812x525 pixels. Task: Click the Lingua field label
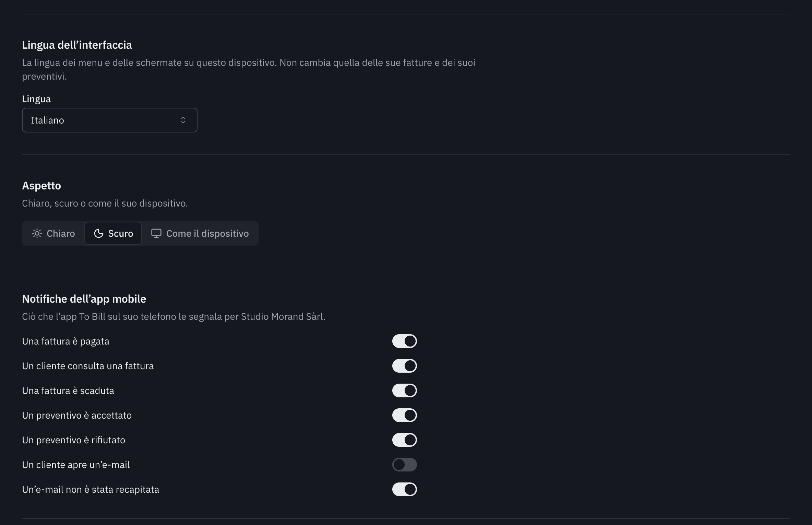(x=36, y=99)
